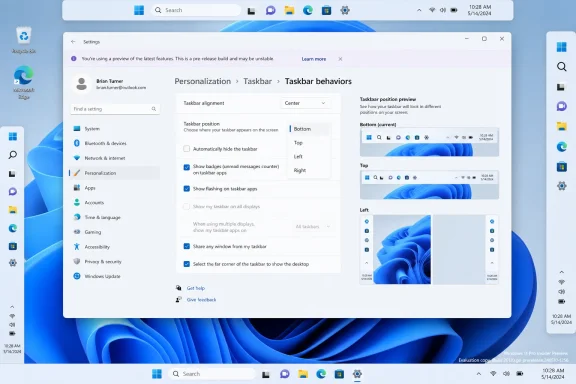Open Settings gear on the left taskbar
The width and height of the screenshot is (576, 384).
pyautogui.click(x=13, y=263)
